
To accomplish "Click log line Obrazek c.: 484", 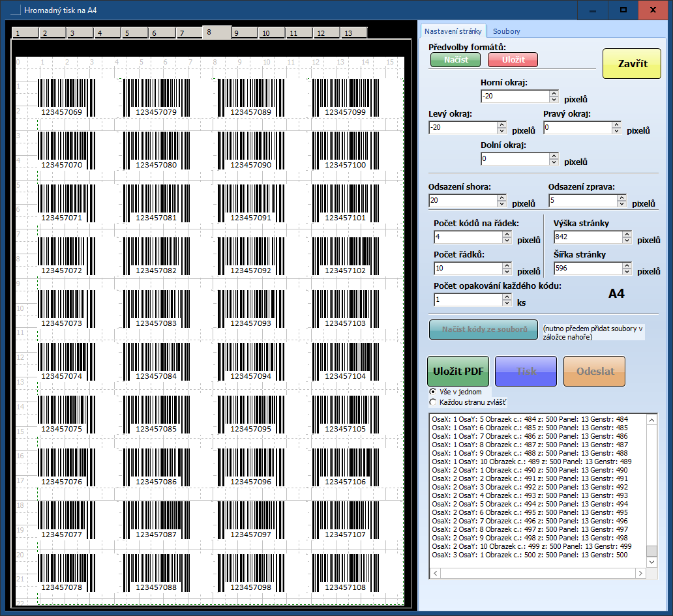I will 530,419.
